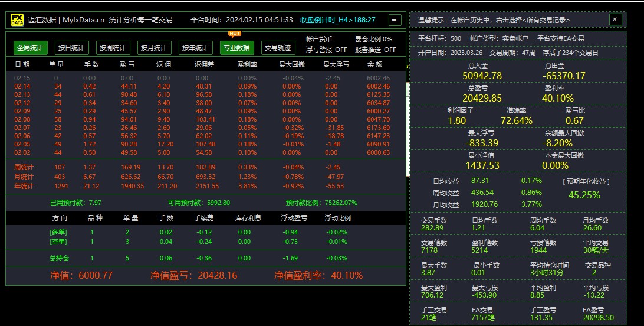Click the 余额最大回撤 value -8.20%
Image resolution: width=644 pixels, height=326 pixels.
[x=557, y=143]
